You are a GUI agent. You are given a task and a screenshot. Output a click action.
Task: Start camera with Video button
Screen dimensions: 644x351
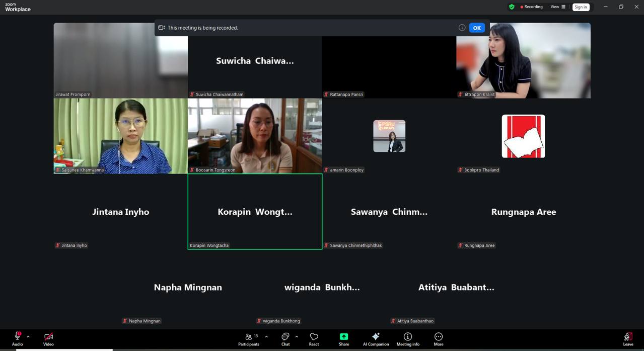tap(48, 338)
